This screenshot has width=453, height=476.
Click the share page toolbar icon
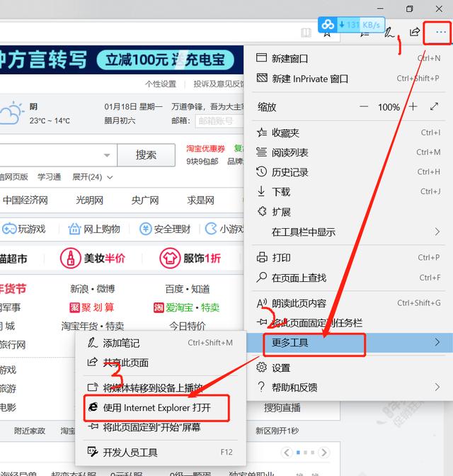pos(415,32)
